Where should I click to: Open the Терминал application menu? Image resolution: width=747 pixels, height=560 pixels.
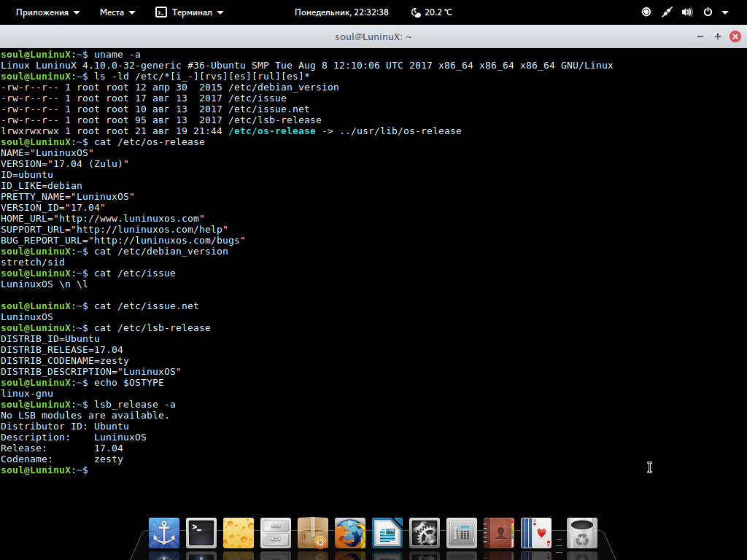click(x=190, y=12)
